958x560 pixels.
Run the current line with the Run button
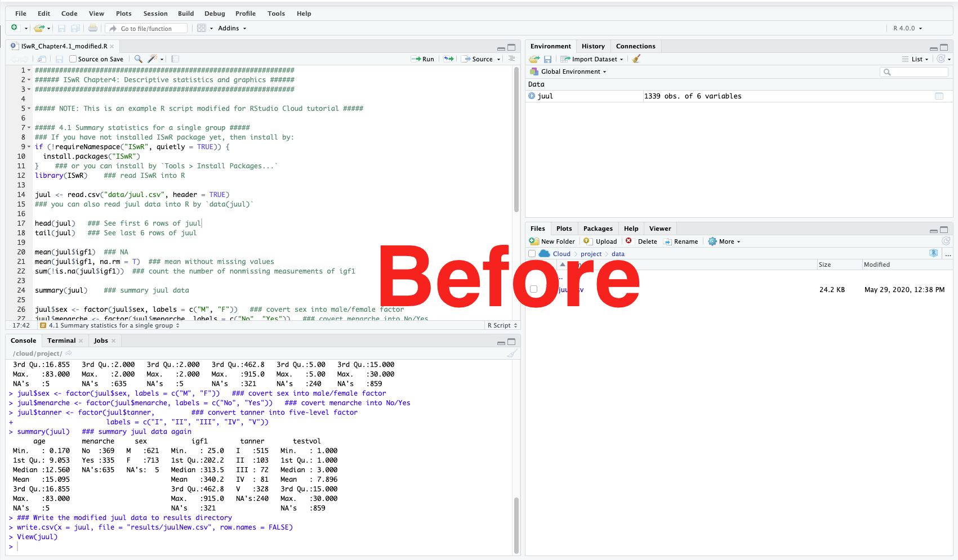(x=422, y=59)
